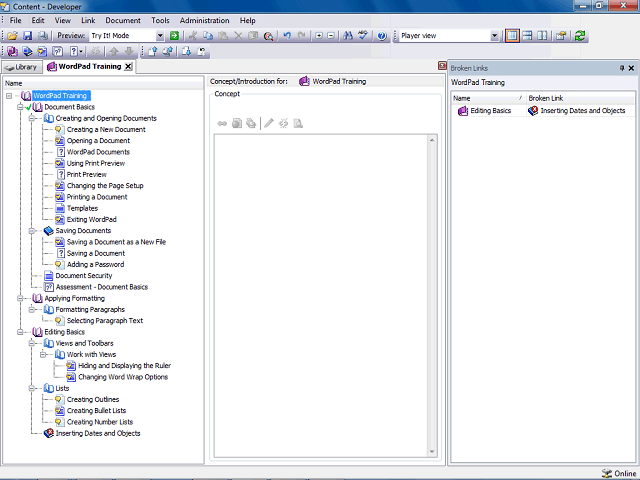The image size is (640, 480).
Task: Open the Administration menu
Action: tap(204, 20)
